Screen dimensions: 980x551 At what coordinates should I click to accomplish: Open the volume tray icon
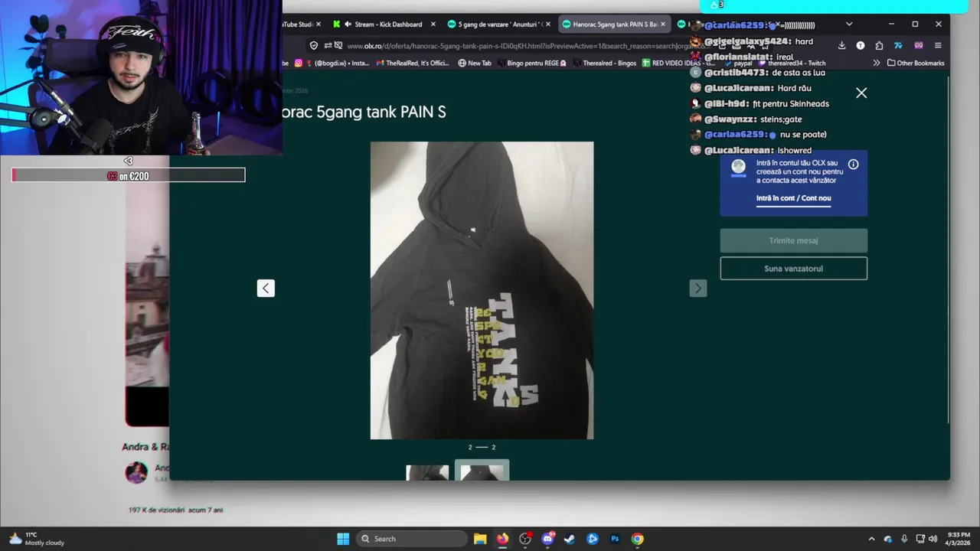pyautogui.click(x=933, y=539)
